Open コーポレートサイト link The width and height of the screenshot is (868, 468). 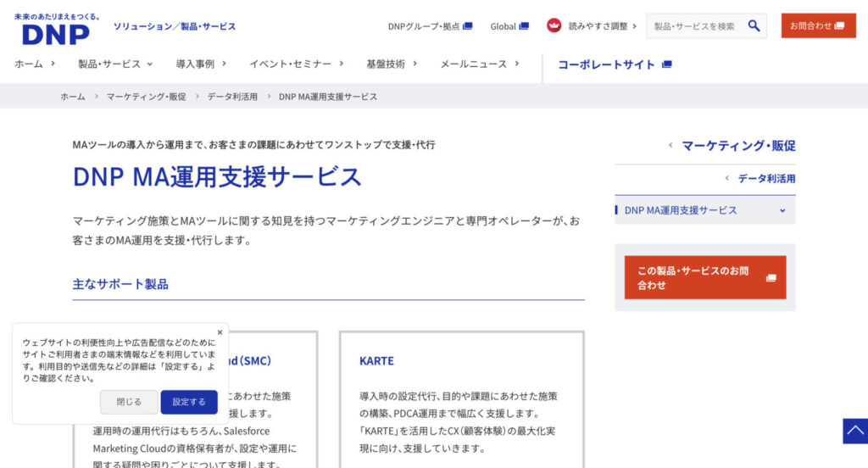[615, 64]
